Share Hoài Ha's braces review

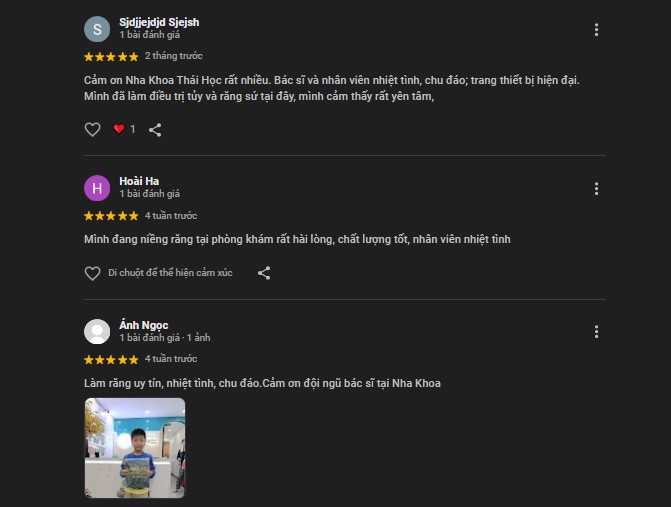[264, 273]
